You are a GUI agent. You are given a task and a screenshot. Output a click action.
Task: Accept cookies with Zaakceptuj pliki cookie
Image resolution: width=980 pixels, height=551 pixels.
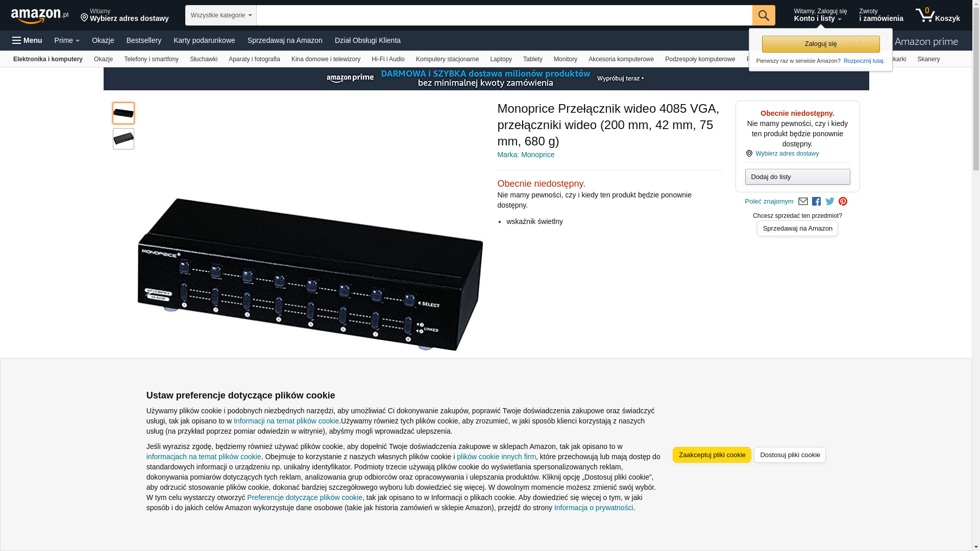pos(712,455)
